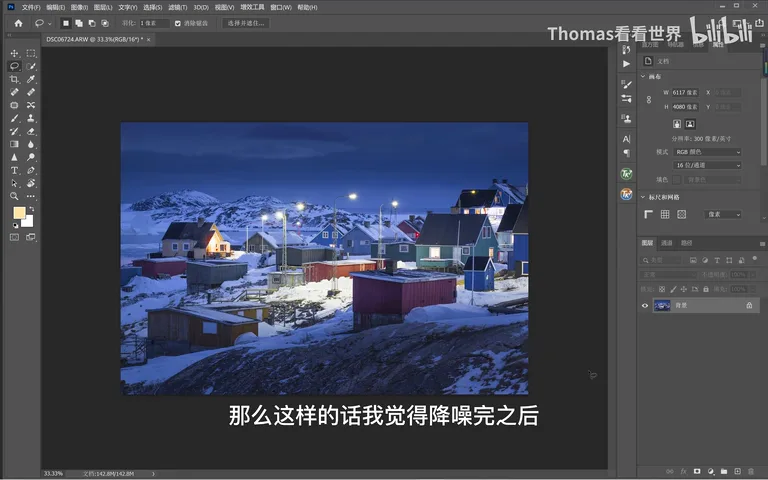Toggle guides display in Properties panel
This screenshot has height=480, width=768.
click(x=681, y=214)
